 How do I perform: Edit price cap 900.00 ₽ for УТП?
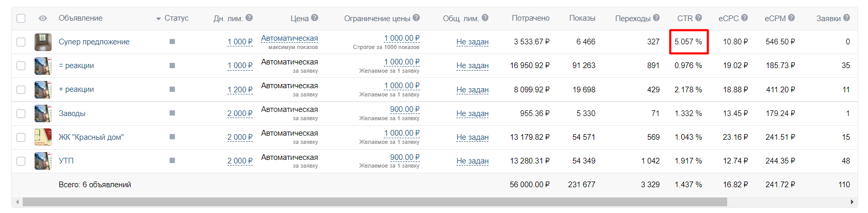[x=405, y=157]
